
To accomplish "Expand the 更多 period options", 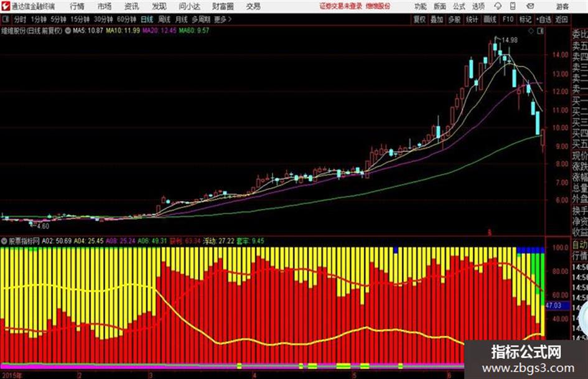I will click(223, 19).
